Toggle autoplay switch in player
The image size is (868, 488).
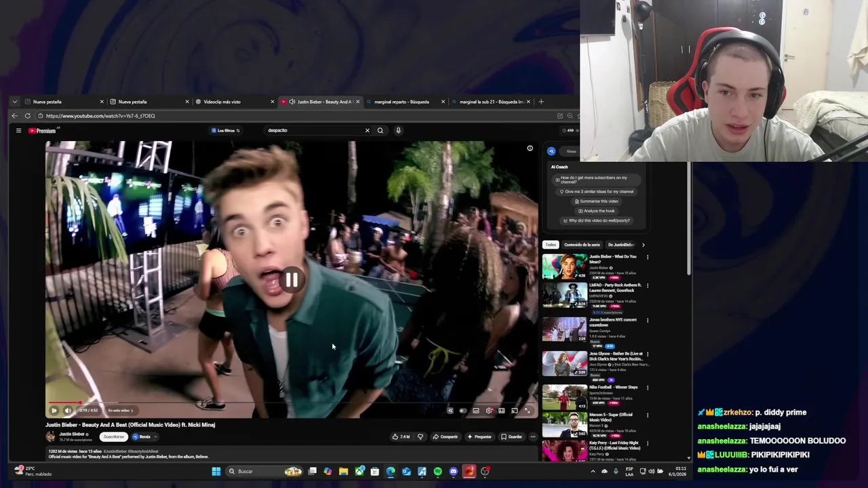pos(463,410)
